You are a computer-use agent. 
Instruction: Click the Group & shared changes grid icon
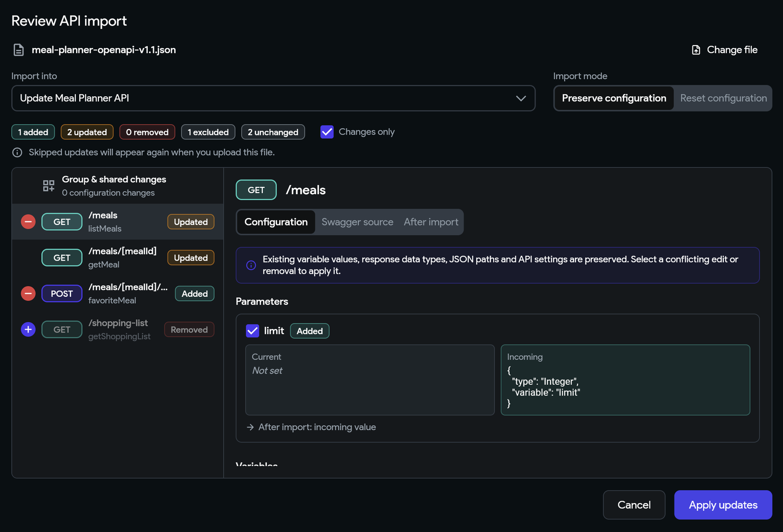48,186
